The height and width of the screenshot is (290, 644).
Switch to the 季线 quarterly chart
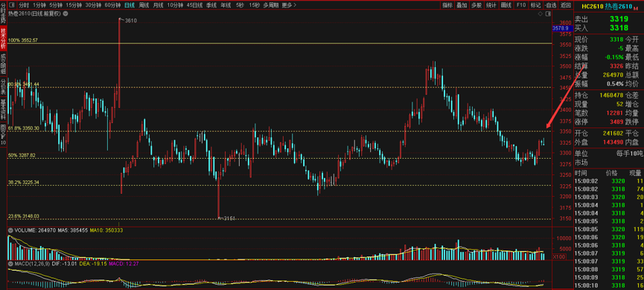(211, 5)
